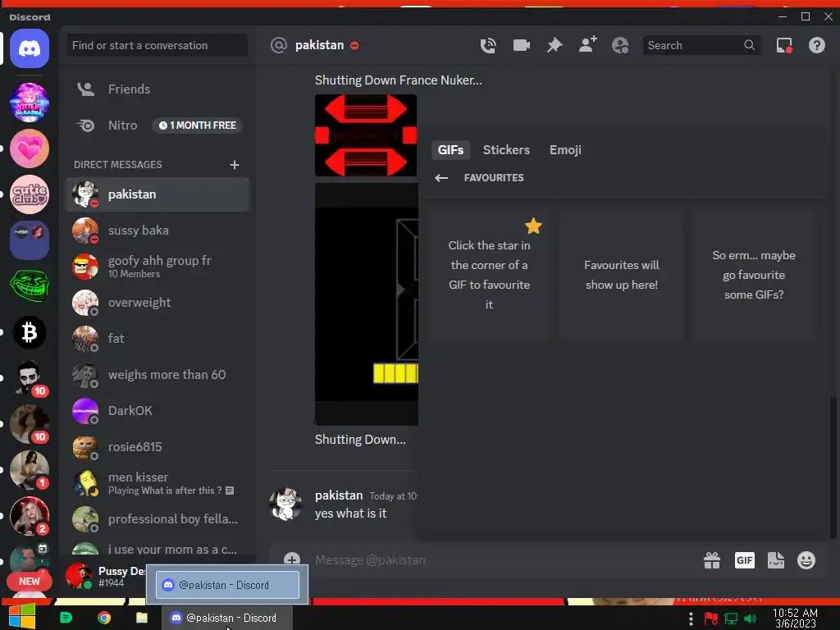Screen dimensions: 840x630
Task: Add friends to DM icon
Action: click(x=587, y=44)
